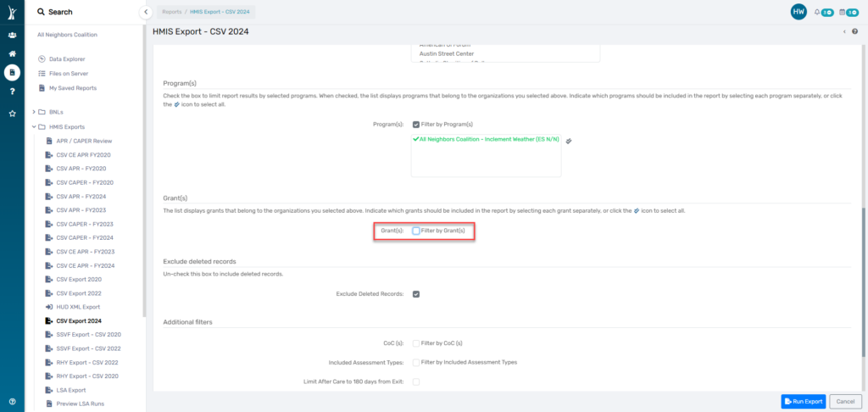Open the notifications bell
Viewport: 868px width, 412px height.
[817, 12]
